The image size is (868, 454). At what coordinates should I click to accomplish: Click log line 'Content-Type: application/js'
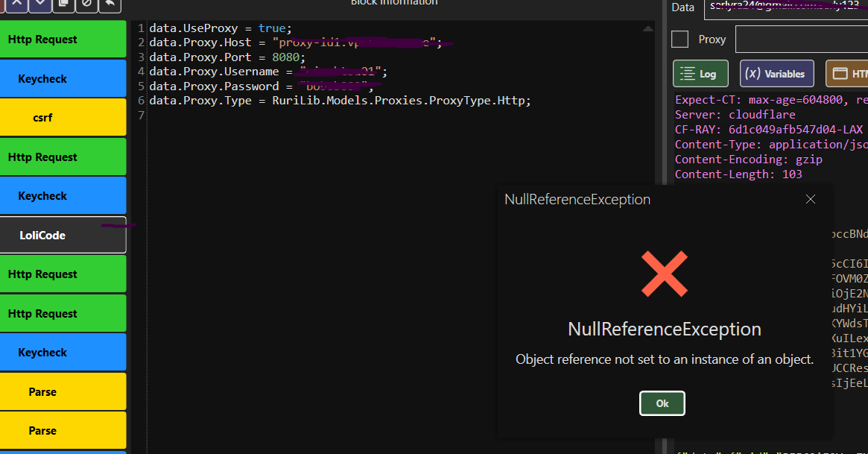pyautogui.click(x=771, y=145)
